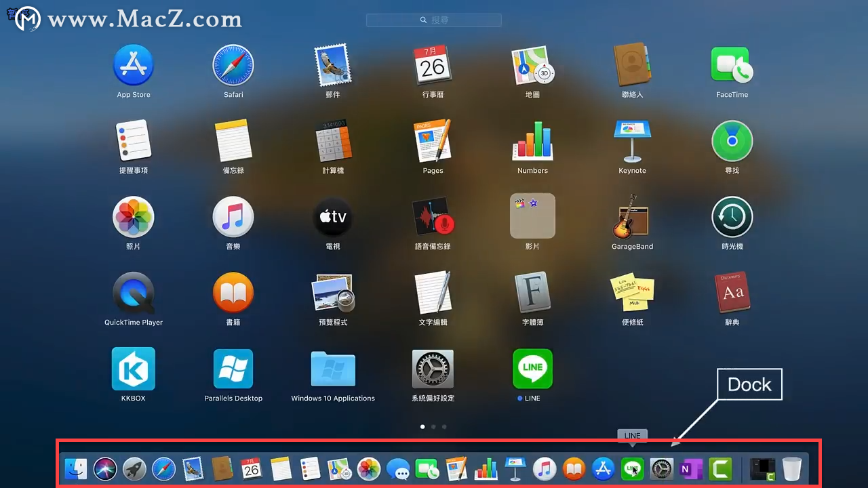Open 書籍 in the Launchpad grid
Image resolution: width=868 pixels, height=488 pixels.
[x=233, y=293]
